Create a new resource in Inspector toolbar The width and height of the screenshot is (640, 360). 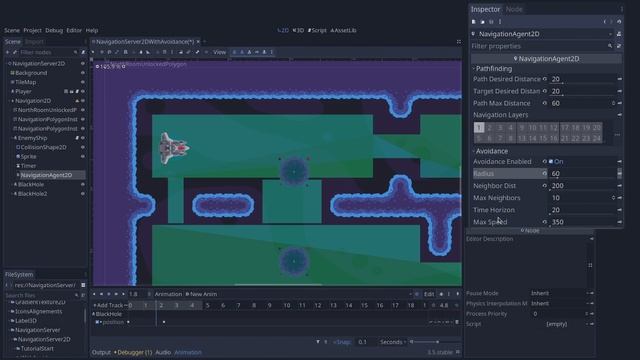[x=474, y=22]
